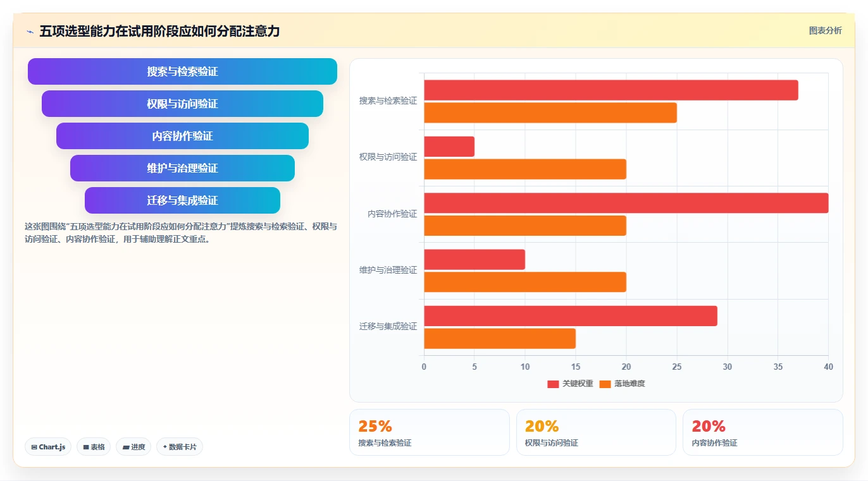Select the 权限与访问验证 funnel bar
This screenshot has width=868, height=481.
(x=182, y=104)
